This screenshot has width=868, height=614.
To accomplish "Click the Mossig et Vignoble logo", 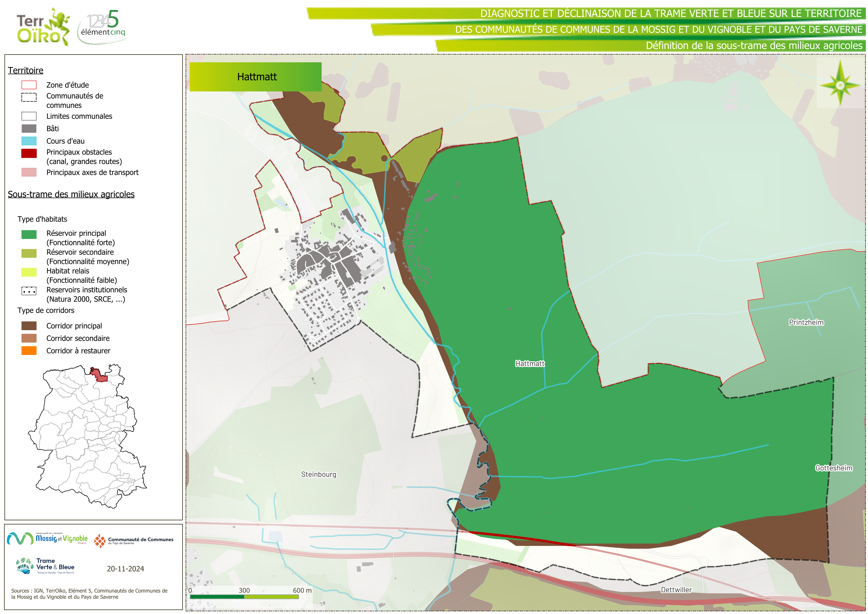I will pos(47,538).
